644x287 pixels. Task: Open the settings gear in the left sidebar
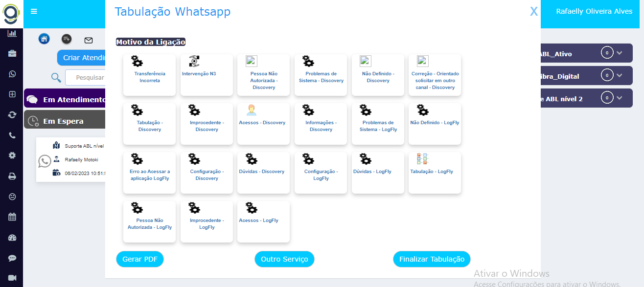click(12, 155)
